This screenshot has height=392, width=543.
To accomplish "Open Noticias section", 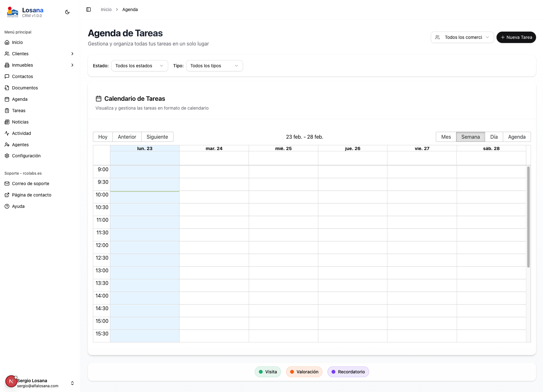I will coord(20,122).
